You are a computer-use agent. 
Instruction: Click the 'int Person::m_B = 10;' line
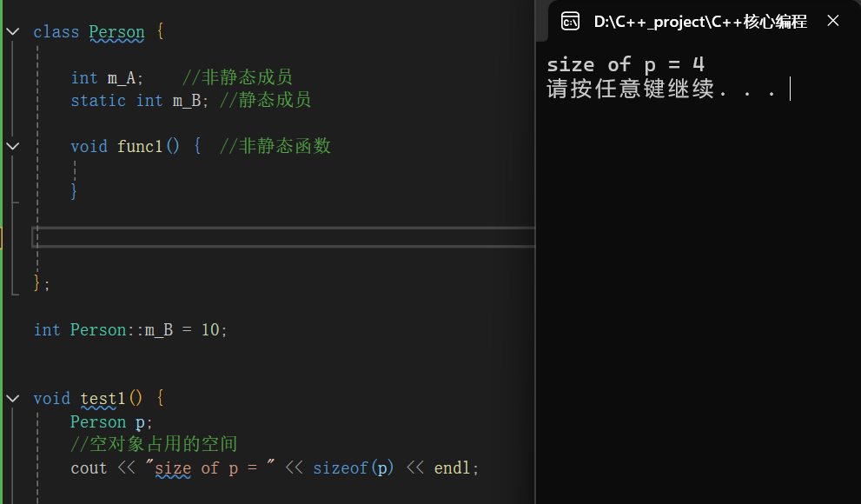[130, 330]
